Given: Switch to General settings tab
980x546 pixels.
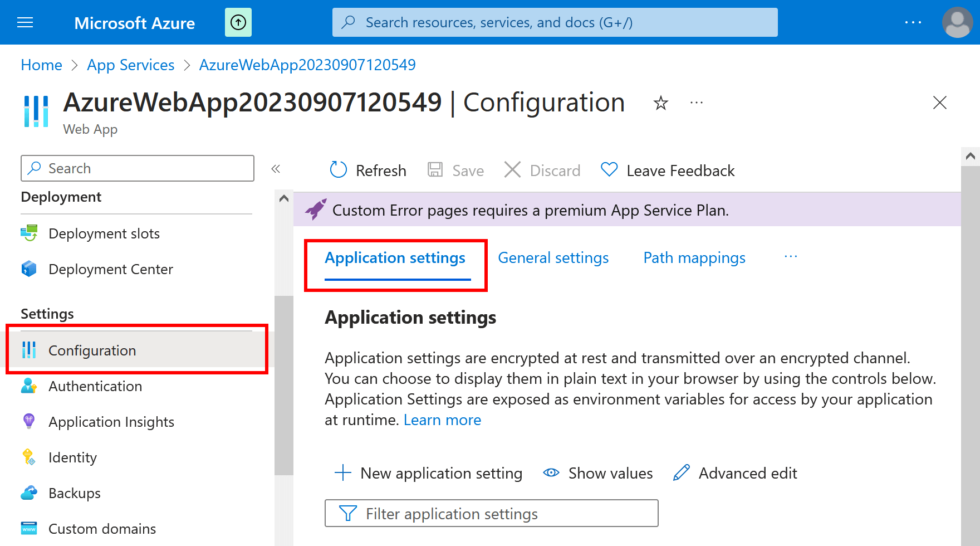Looking at the screenshot, I should click(x=553, y=258).
